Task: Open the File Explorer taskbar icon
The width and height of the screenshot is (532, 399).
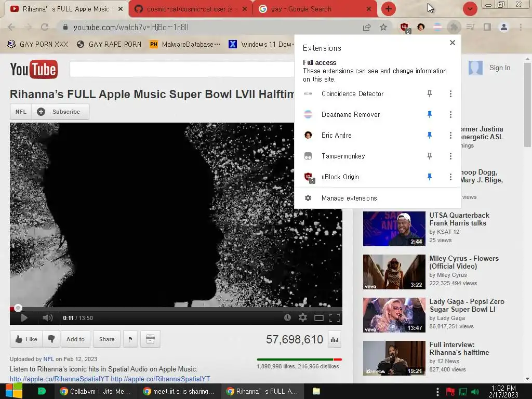Action: [x=316, y=391]
